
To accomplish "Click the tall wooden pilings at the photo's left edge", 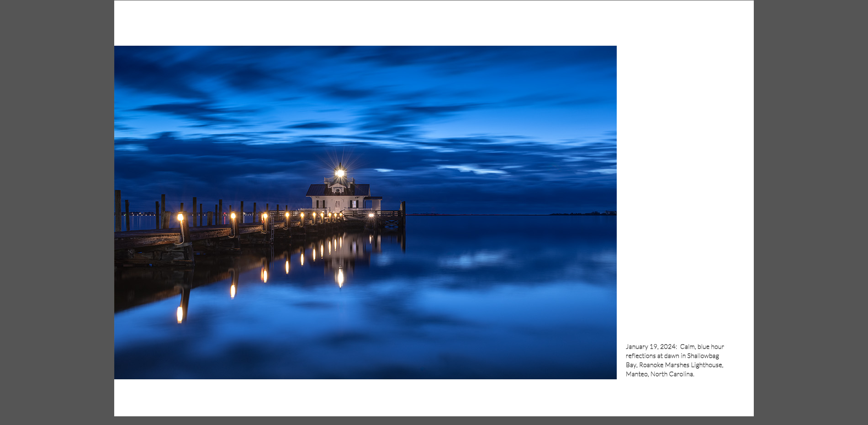I will click(118, 210).
